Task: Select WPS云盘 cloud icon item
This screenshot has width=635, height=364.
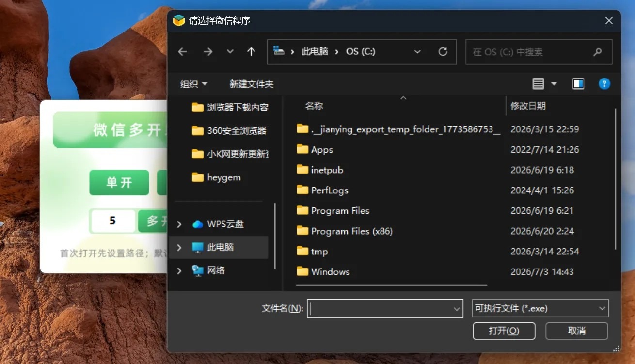Action: [197, 224]
